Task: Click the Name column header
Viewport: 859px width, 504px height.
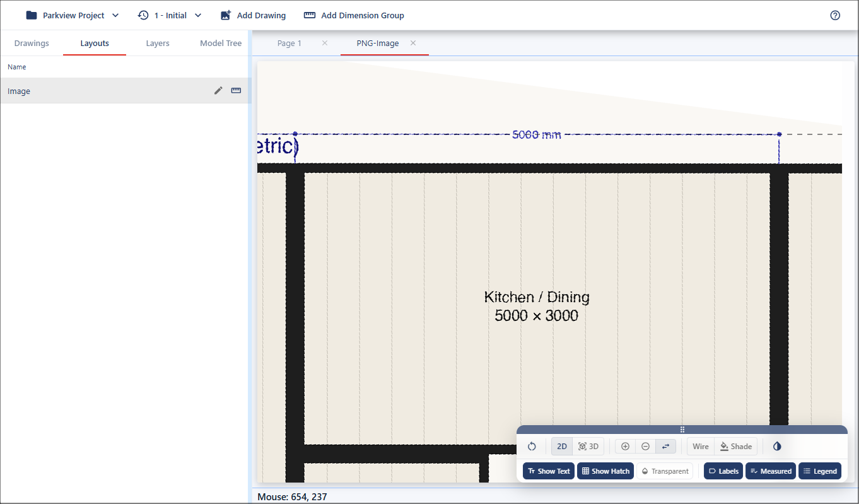Action: tap(17, 67)
